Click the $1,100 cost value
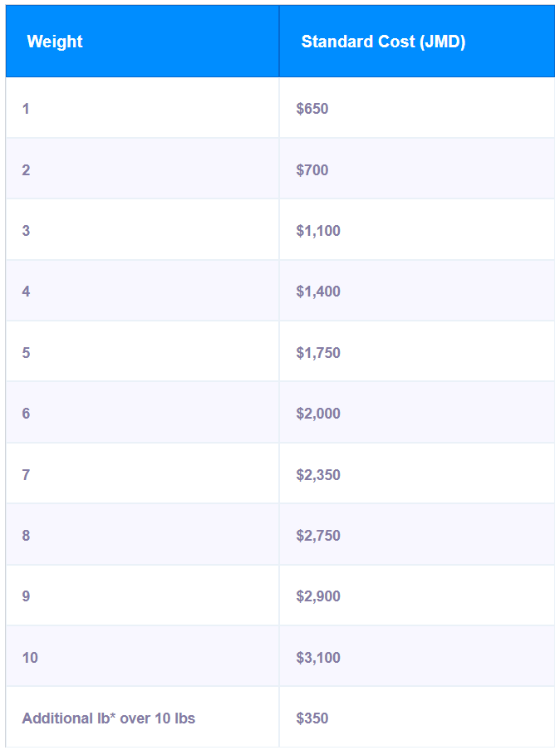 pyautogui.click(x=318, y=231)
